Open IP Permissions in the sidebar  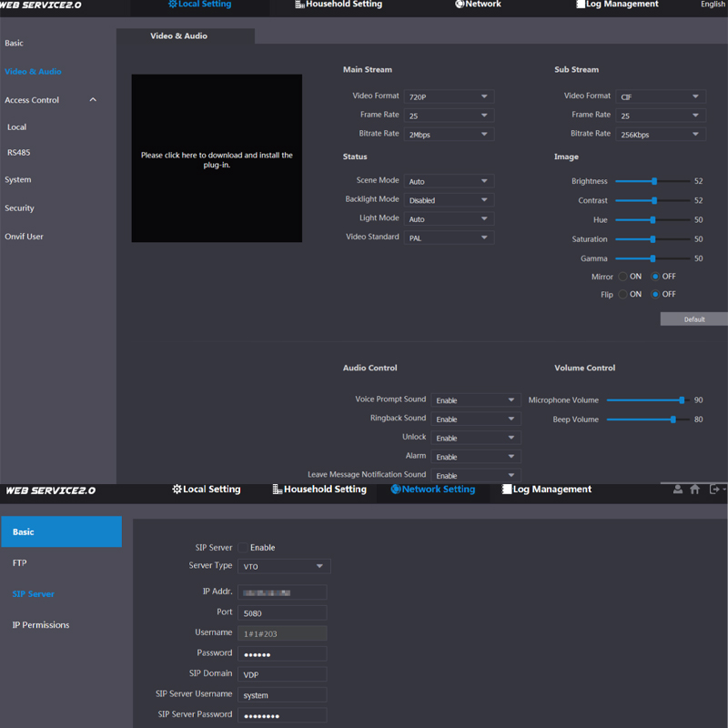tap(41, 625)
